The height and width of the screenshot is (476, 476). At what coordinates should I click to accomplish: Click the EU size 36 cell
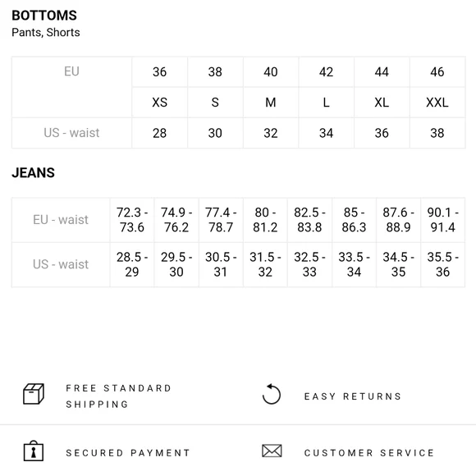point(160,72)
